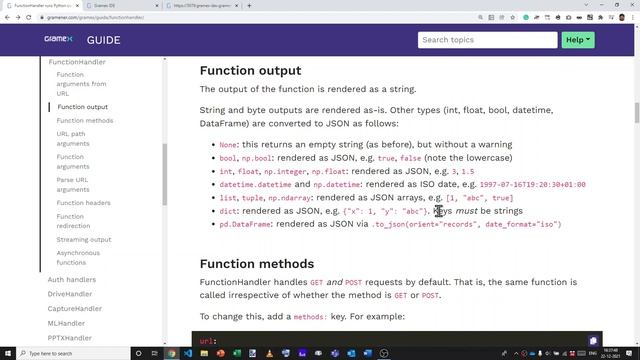The height and width of the screenshot is (360, 640).
Task: Click the pd.DataFrame code term
Action: (x=245, y=224)
